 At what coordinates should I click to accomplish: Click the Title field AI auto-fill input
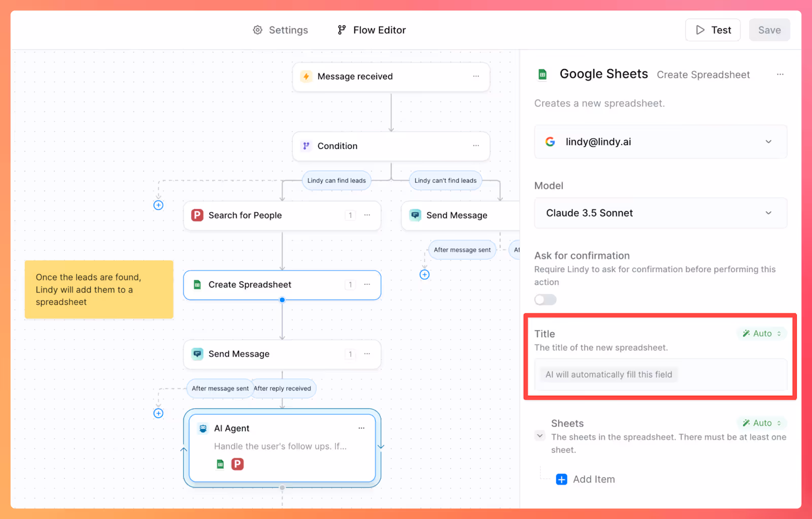(x=661, y=375)
